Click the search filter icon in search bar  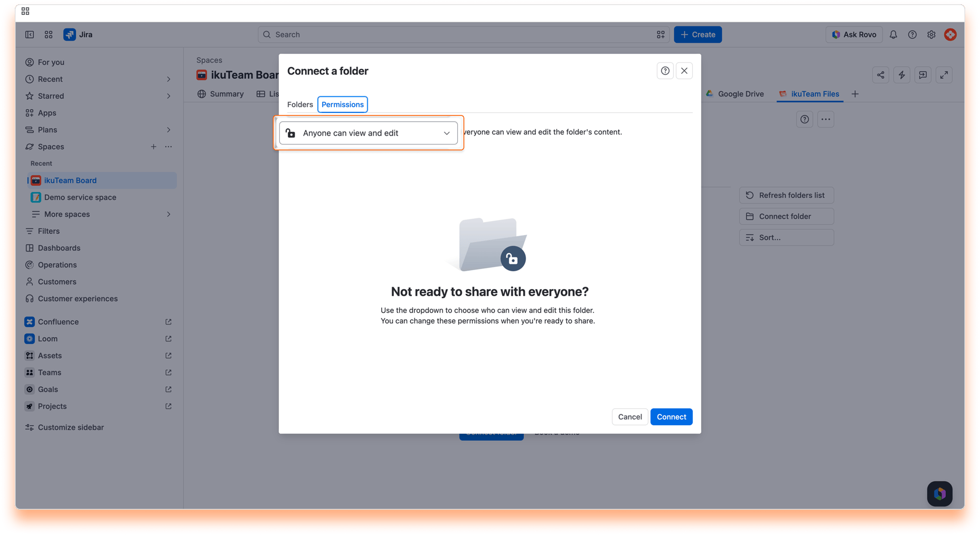661,34
